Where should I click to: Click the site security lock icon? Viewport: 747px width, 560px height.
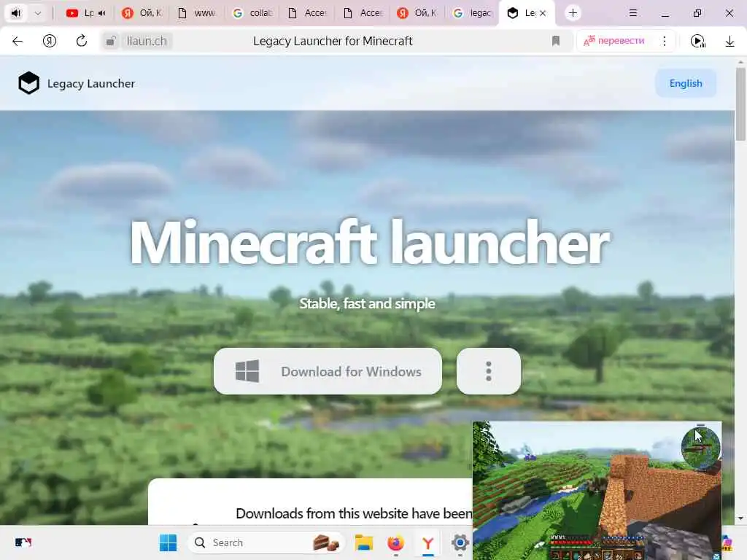(111, 41)
